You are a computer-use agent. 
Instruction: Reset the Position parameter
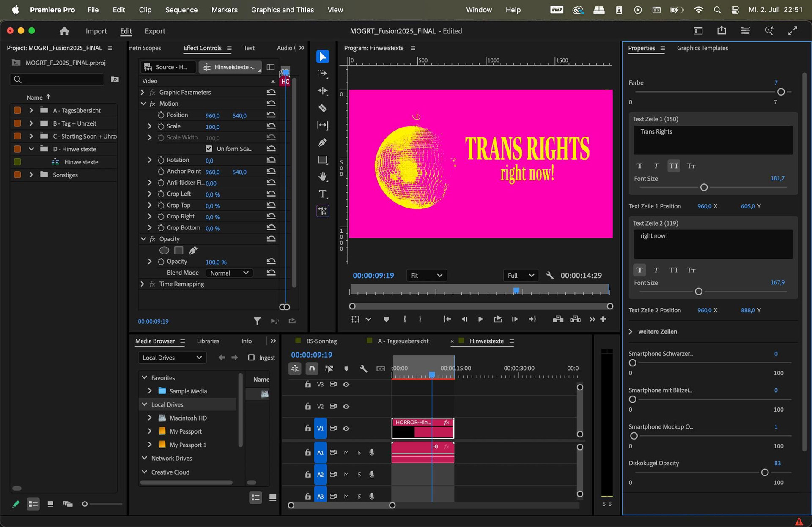[271, 115]
